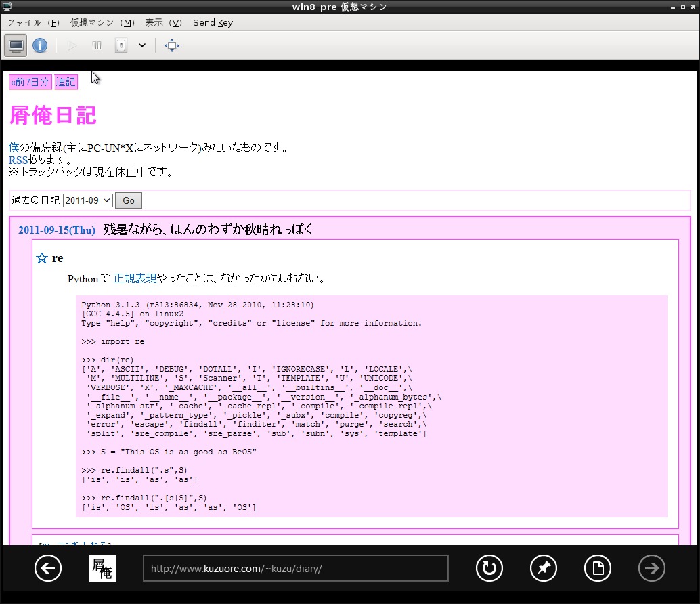Click the star anchor beside re

click(42, 258)
